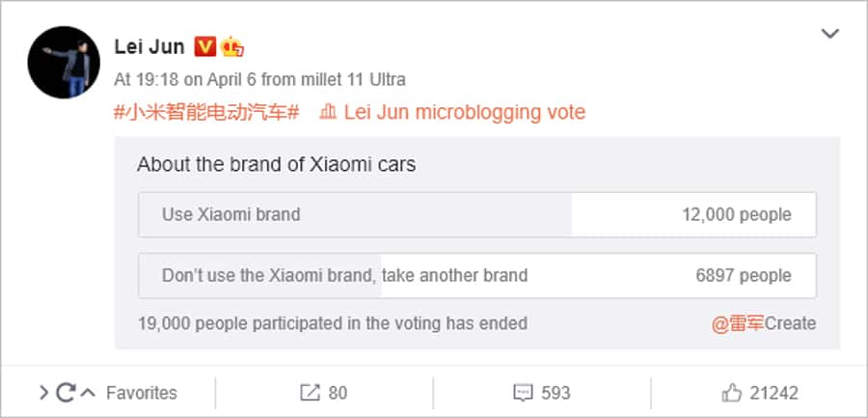Click the repost icon showing 80

(x=310, y=393)
